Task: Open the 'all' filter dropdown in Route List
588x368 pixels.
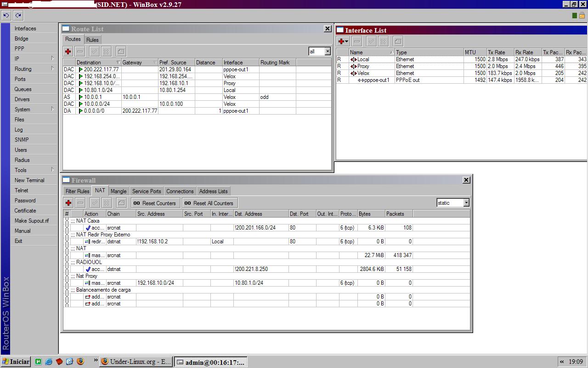Action: (x=328, y=52)
